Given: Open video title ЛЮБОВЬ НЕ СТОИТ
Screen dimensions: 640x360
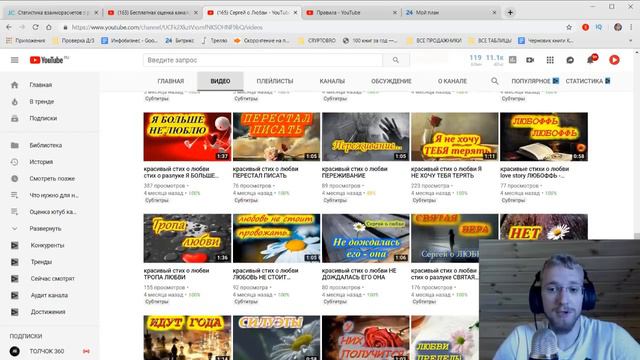Looking at the screenshot, I should (266, 274).
